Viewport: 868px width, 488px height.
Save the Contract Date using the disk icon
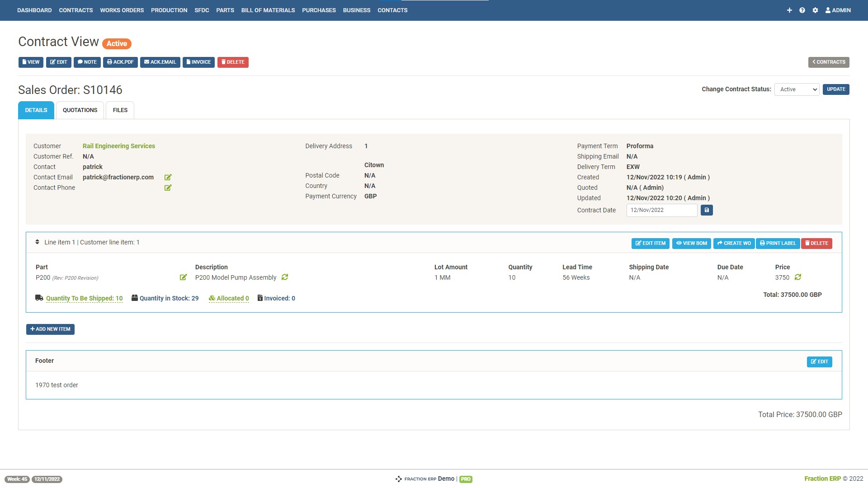(707, 210)
